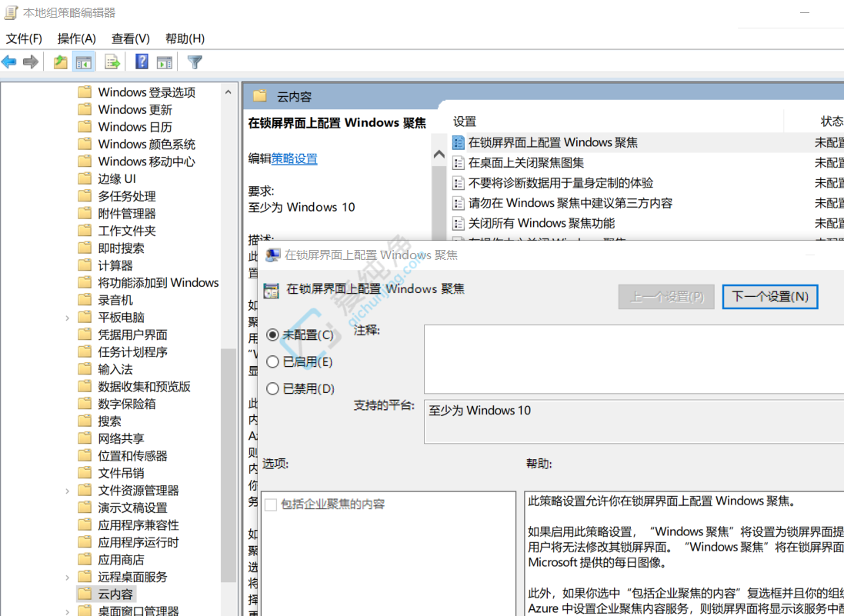Expand the 桌面窗口管理器 tree node

coord(67,611)
